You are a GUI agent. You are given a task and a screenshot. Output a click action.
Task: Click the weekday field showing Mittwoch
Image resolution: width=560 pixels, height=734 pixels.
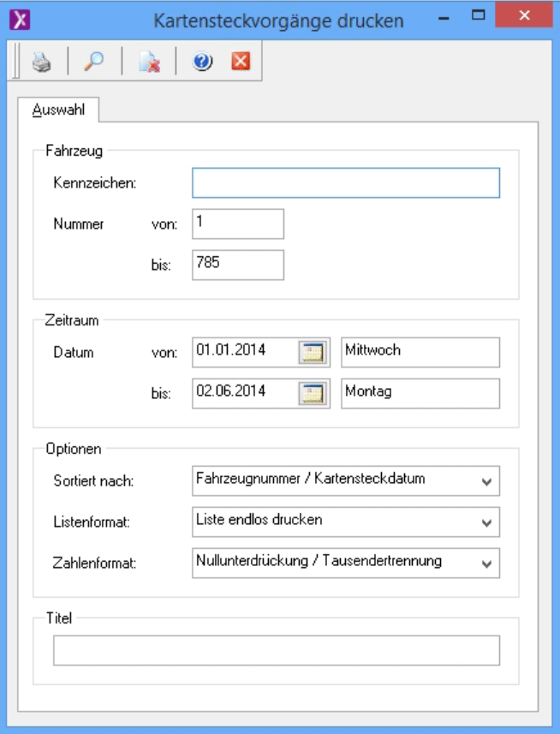pos(420,351)
